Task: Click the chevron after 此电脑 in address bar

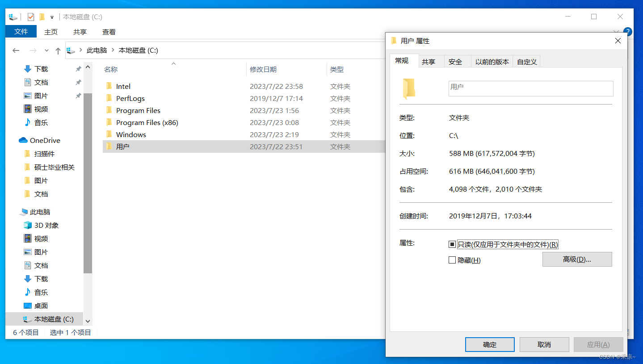Action: [113, 50]
